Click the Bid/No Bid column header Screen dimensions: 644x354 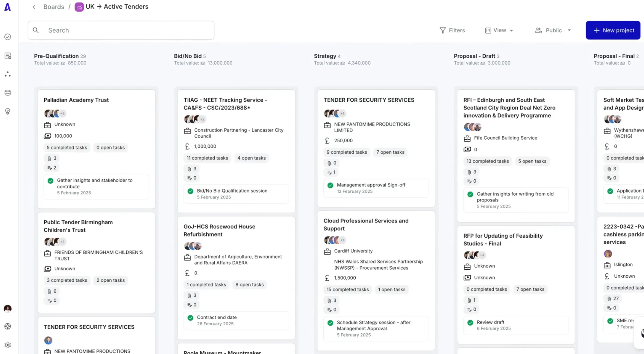(188, 56)
